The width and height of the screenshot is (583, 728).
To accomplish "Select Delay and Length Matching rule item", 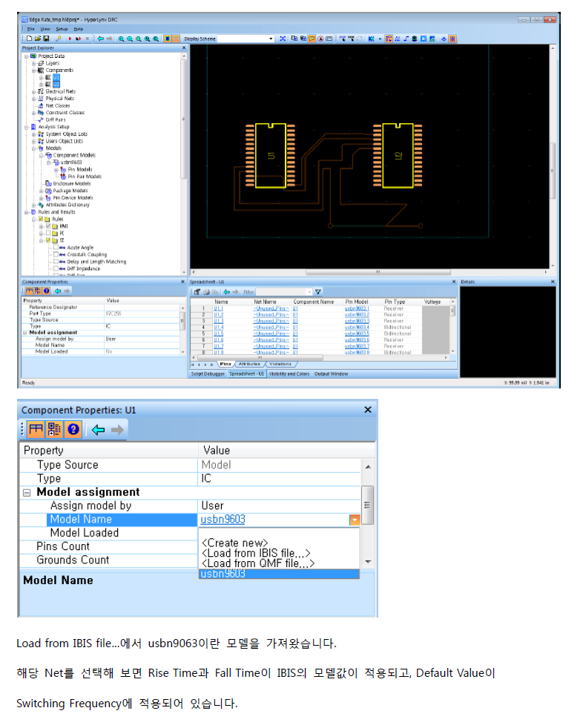I will 96,262.
